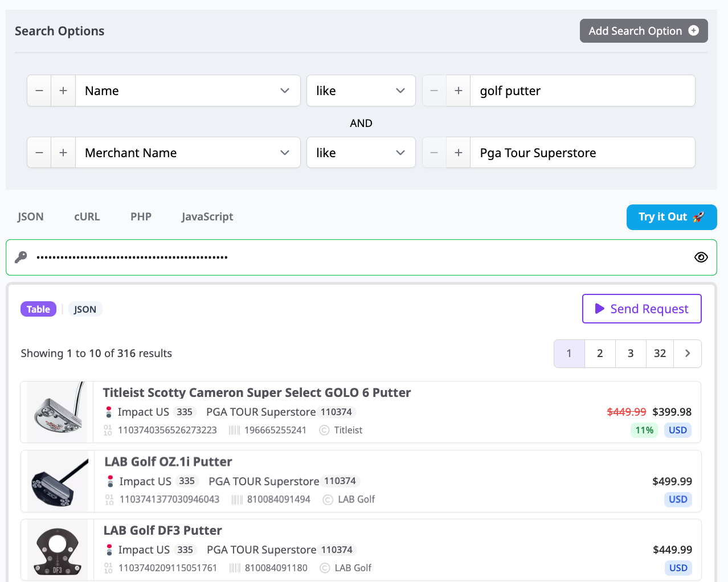Switch to the PHP code tab

(x=141, y=216)
